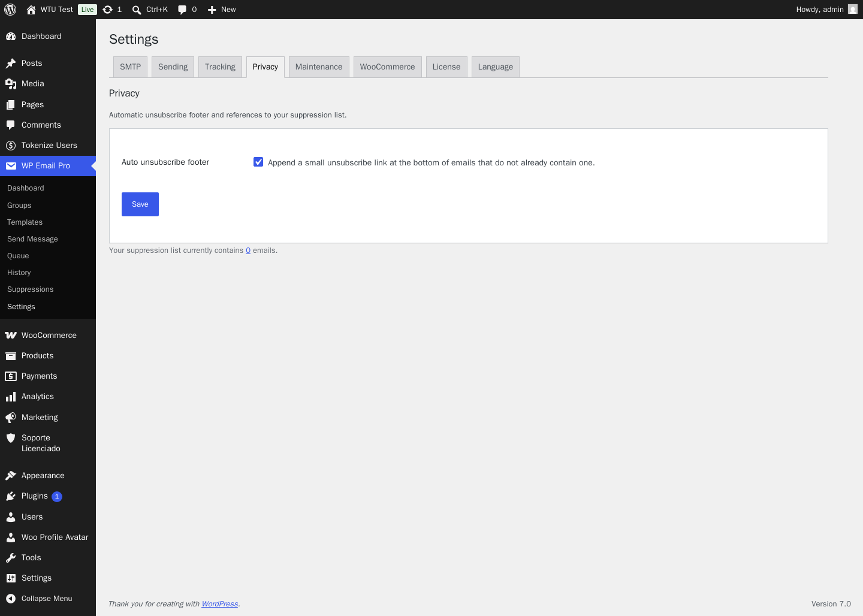Image resolution: width=863 pixels, height=616 pixels.
Task: Click the blue Save button
Action: click(140, 204)
